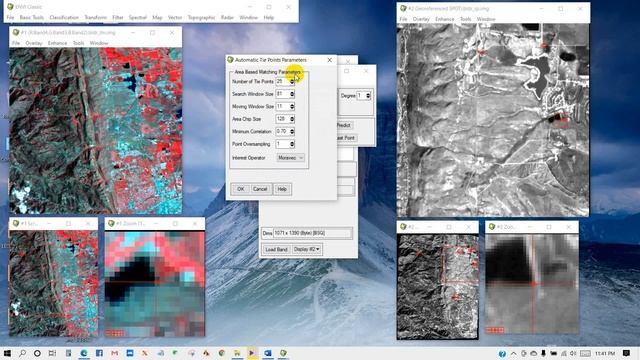The height and width of the screenshot is (360, 640).
Task: Open battery status tray icon
Action: tap(554, 353)
